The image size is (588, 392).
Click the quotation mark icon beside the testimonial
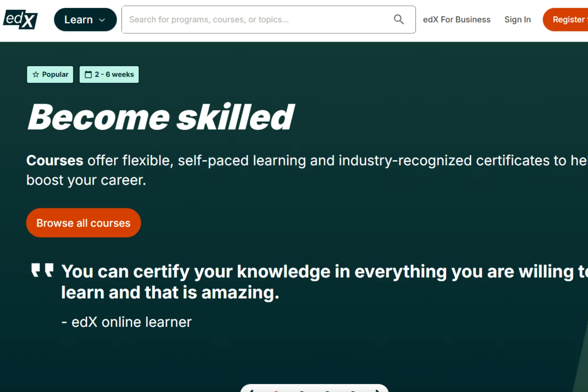coord(43,270)
